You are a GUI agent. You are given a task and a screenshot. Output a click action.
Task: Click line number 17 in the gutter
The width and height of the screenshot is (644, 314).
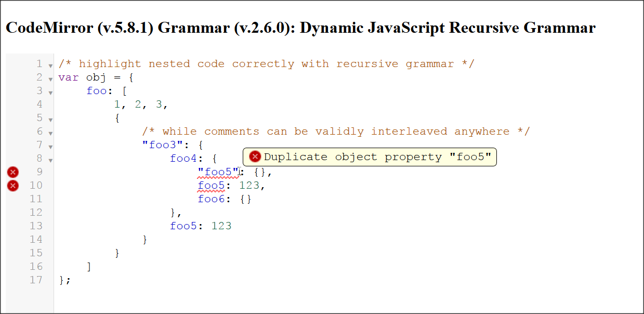click(36, 280)
